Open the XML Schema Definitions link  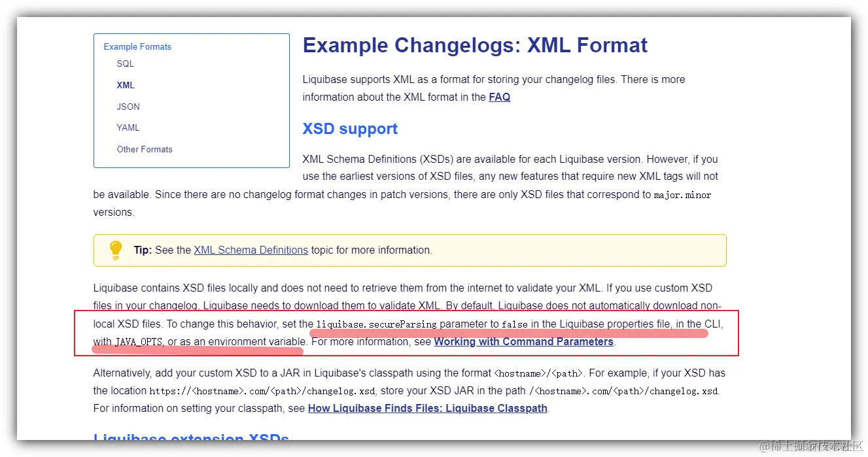tap(251, 250)
